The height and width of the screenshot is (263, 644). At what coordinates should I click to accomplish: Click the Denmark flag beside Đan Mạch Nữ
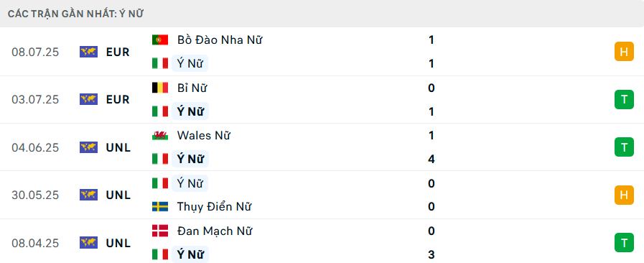(x=160, y=231)
